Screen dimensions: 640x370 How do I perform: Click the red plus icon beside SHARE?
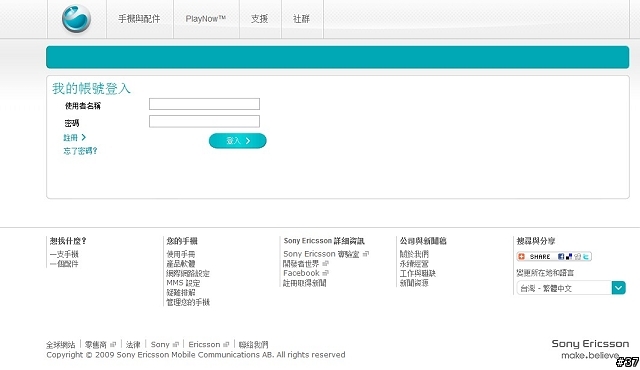pyautogui.click(x=521, y=257)
